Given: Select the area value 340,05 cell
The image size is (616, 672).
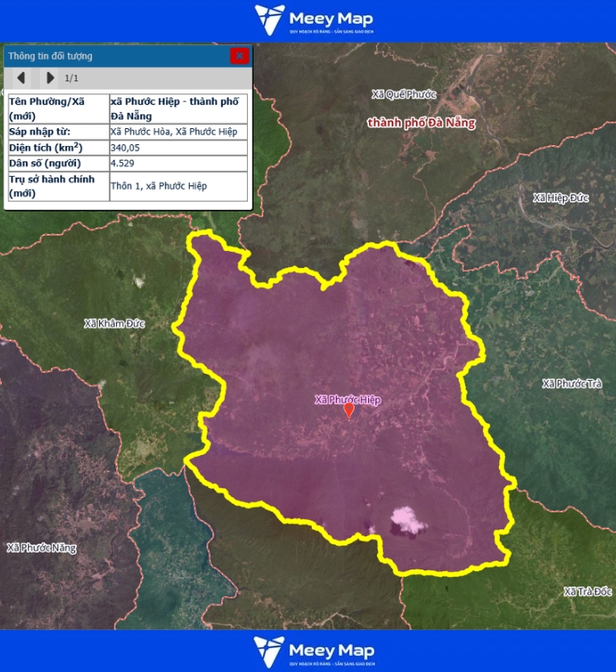Looking at the screenshot, I should point(178,148).
